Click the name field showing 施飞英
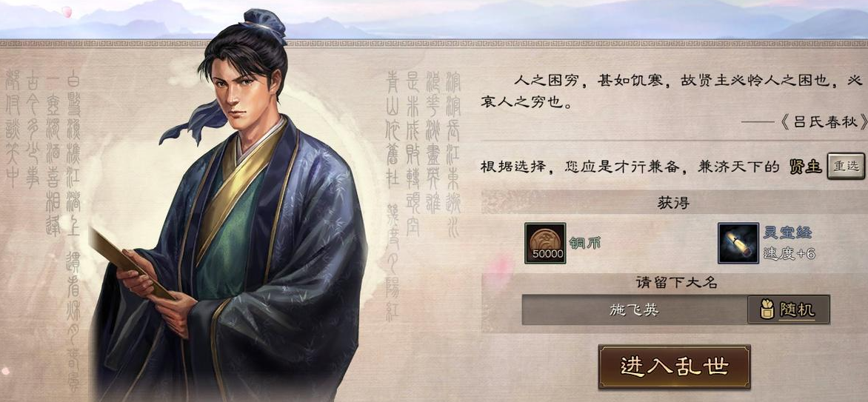 tap(635, 309)
